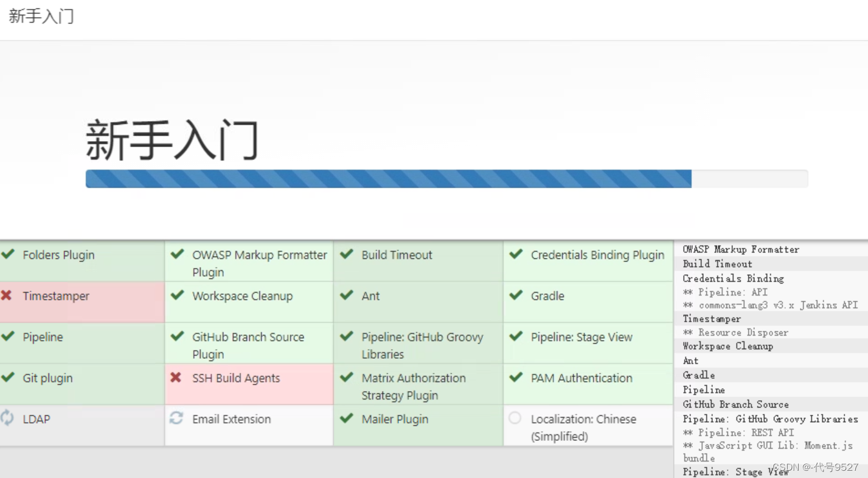
Task: Click the SSH Build Agents label
Action: point(236,378)
